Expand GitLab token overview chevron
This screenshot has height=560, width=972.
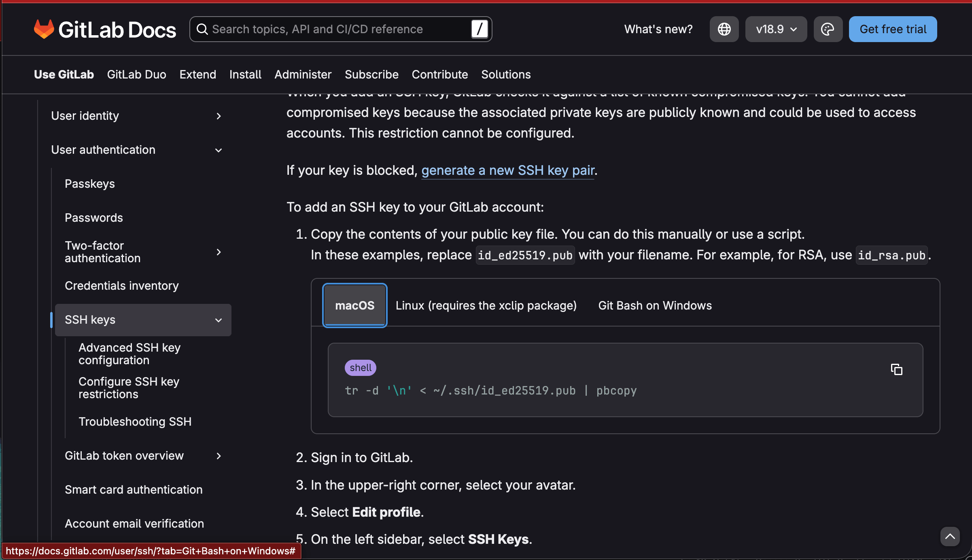tap(219, 456)
